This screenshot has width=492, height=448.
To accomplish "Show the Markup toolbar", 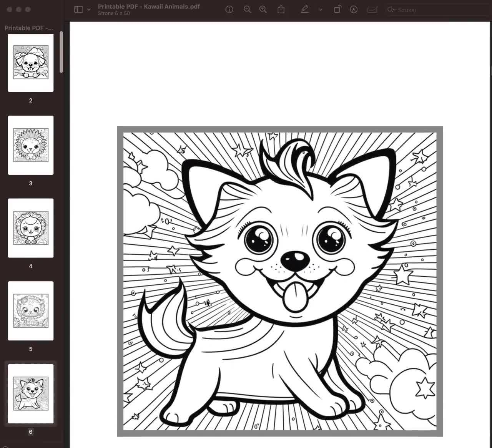I will 354,10.
